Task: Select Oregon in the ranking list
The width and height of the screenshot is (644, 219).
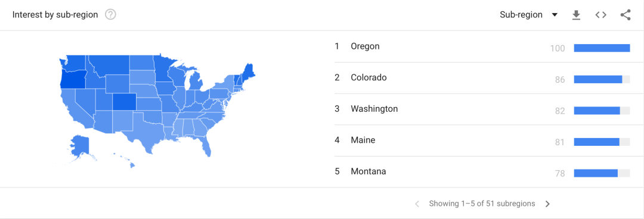Action: click(482, 47)
